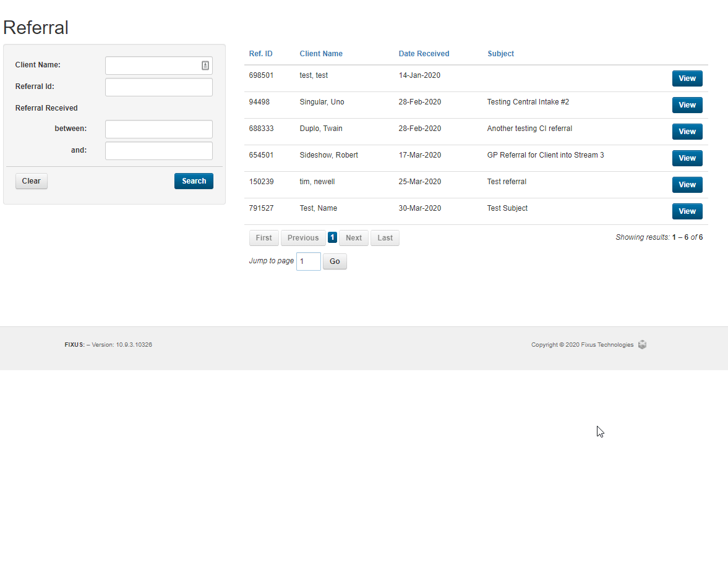Click subject 'Another testing CI referral'

click(x=529, y=129)
